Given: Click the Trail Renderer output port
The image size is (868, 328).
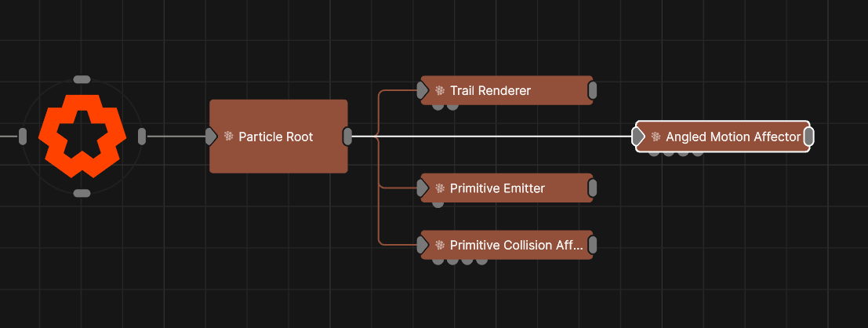Looking at the screenshot, I should coord(592,90).
